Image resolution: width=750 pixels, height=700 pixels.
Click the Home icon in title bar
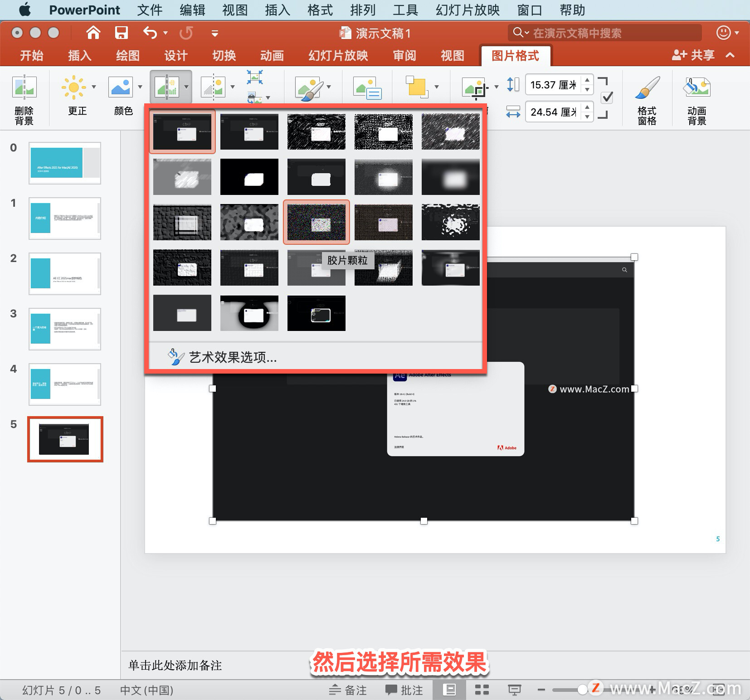tap(93, 33)
